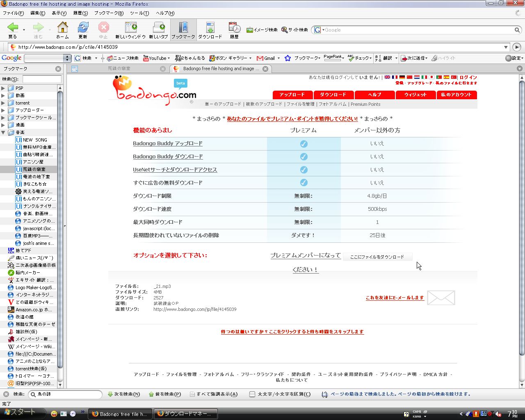
Task: Click the bookmarks sidebar search field
Action: (x=42, y=79)
